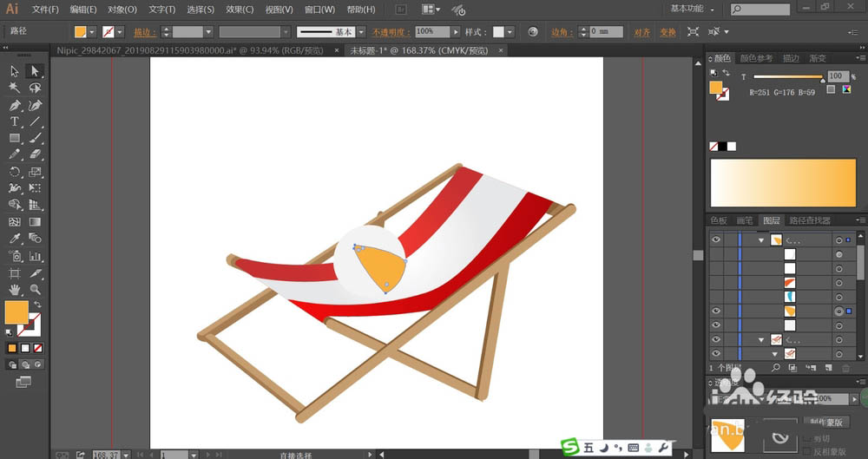Viewport: 868px width, 459px height.
Task: Click the large orange fill swatch in toolbox
Action: pos(16,313)
